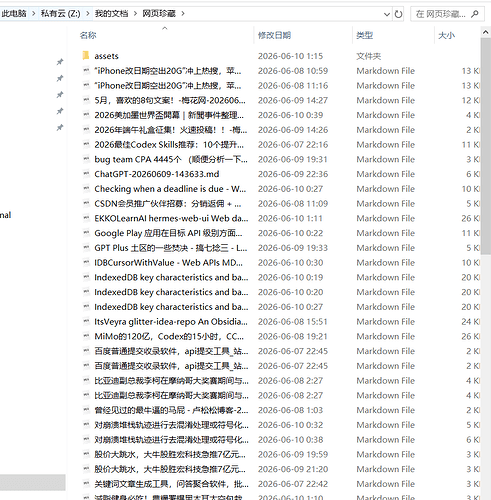
Task: Click file icon of 关键词文章生成工具
Action: coord(86,483)
